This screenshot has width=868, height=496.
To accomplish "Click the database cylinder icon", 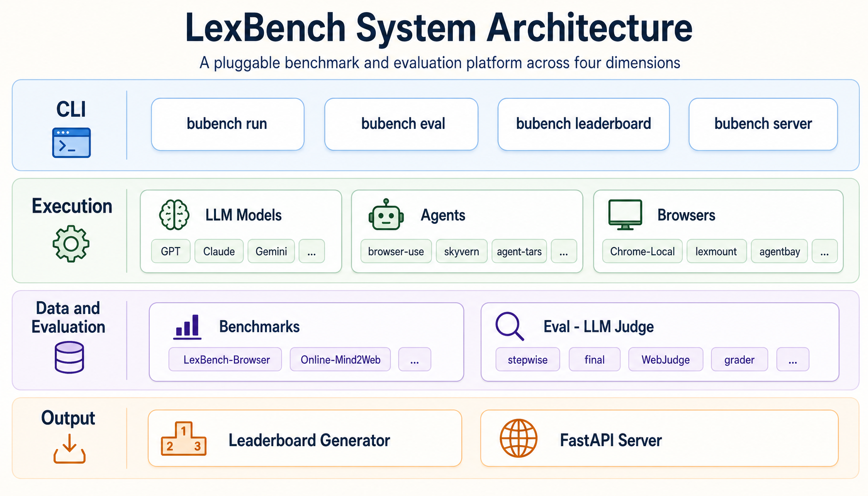I will click(x=69, y=357).
